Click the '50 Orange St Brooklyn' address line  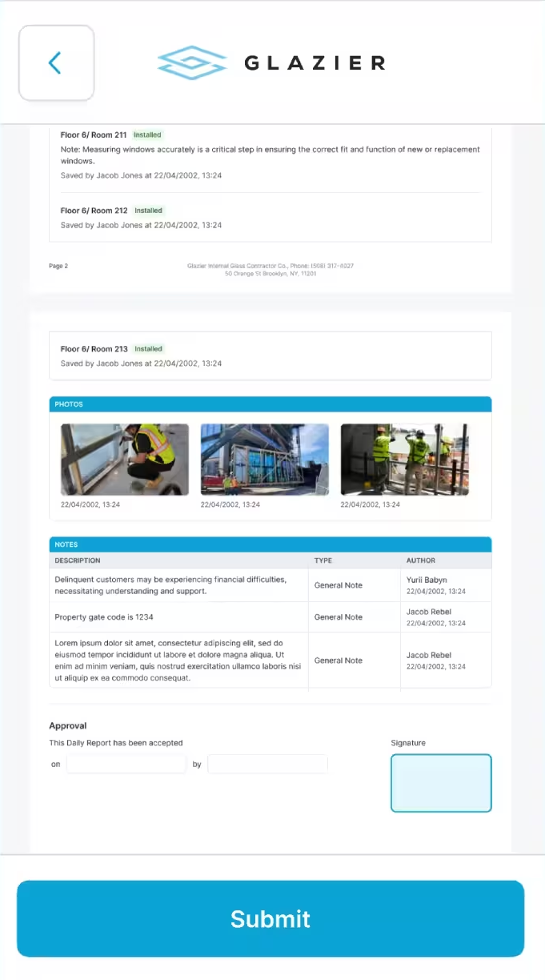[x=270, y=274]
